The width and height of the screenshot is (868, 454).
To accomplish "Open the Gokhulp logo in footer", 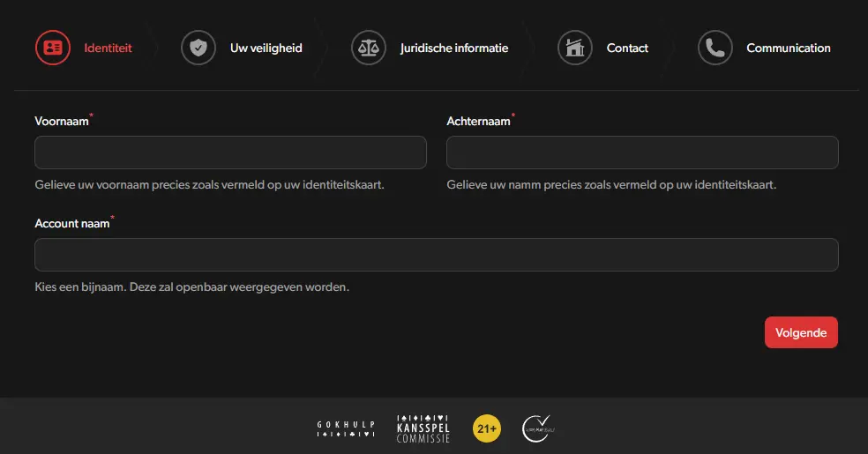I will [346, 428].
